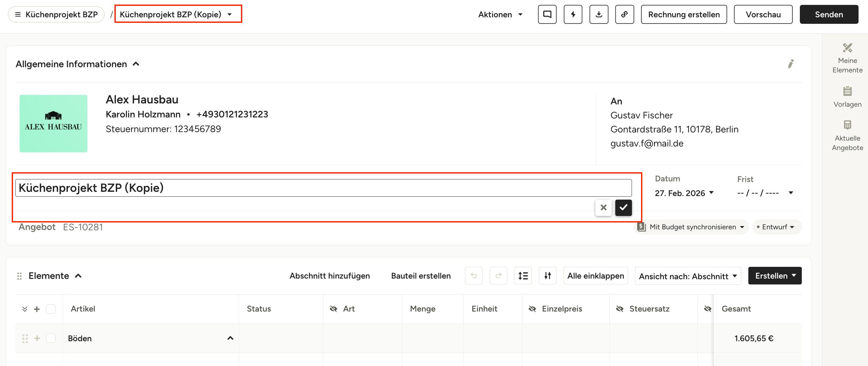Adjust row height with line-spacing icon

[523, 276]
